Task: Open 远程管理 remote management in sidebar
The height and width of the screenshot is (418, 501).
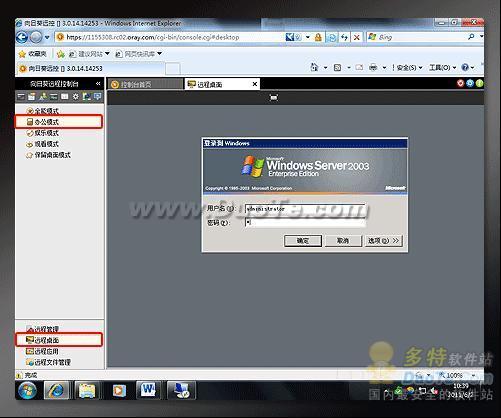Action: coord(43,329)
